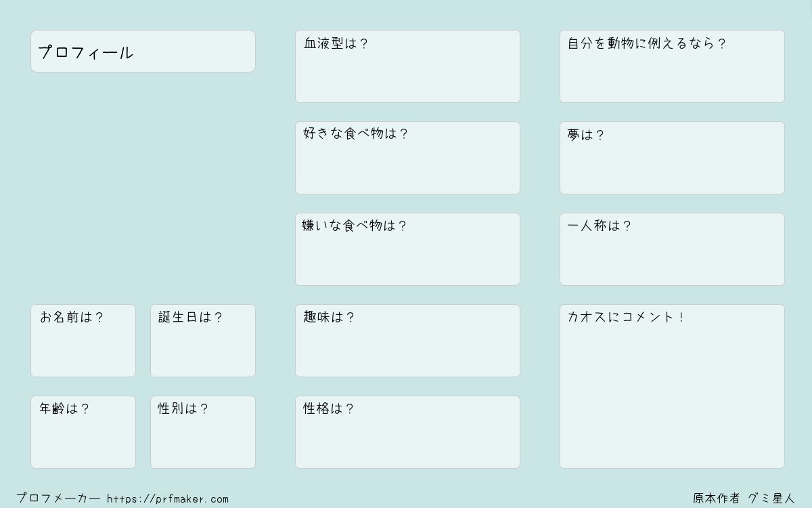
Task: Select the 嫌いな食べ物は？ field
Action: click(x=407, y=249)
